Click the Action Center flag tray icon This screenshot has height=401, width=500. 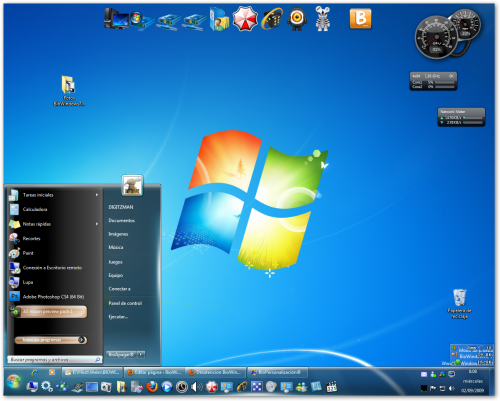(x=433, y=388)
